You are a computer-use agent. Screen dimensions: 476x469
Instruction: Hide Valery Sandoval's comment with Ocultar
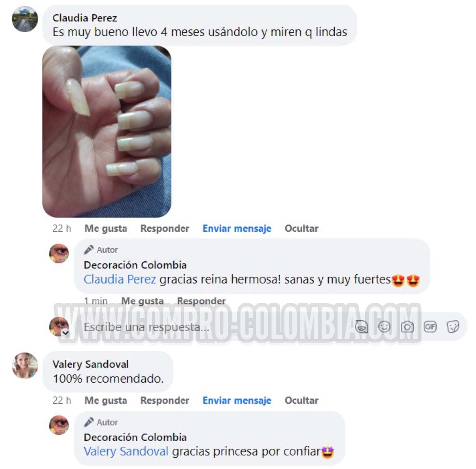301,400
